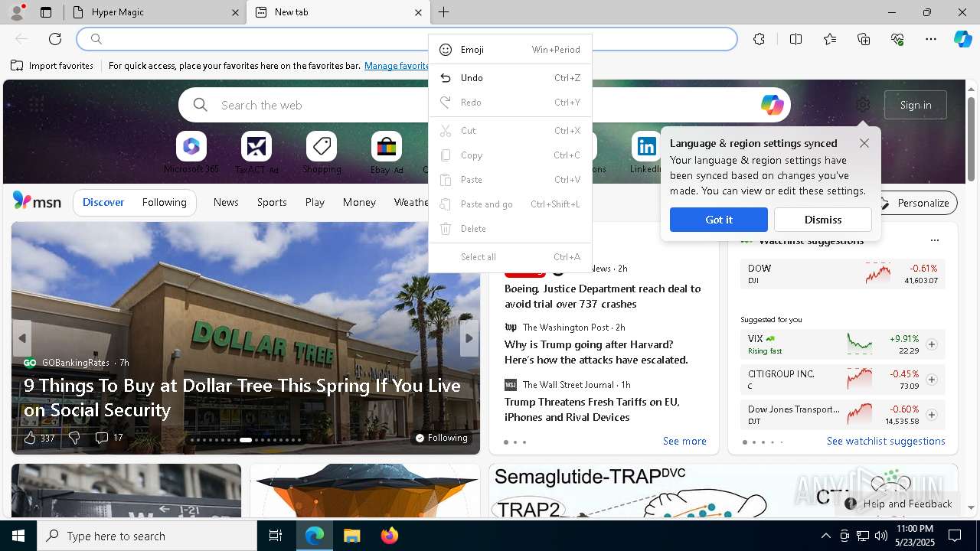Screen dimensions: 980x551
Task: Select Emoji from context menu
Action: [x=510, y=50]
